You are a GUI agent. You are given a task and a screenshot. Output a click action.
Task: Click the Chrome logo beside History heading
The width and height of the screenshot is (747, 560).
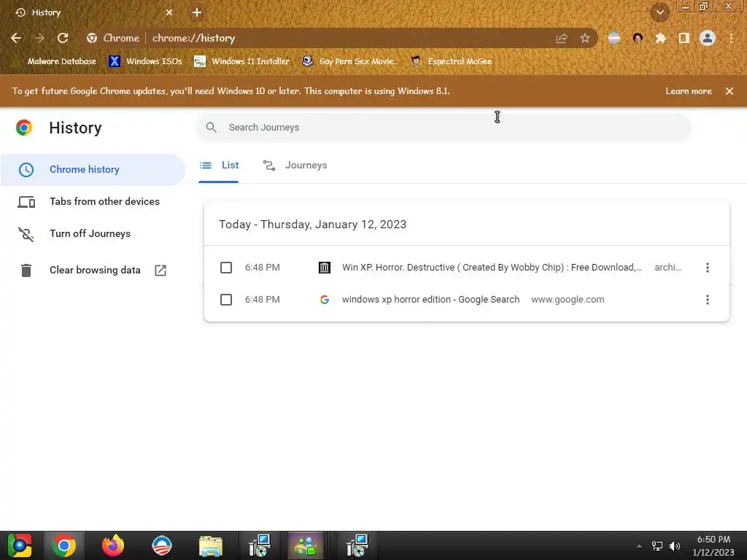coord(24,128)
